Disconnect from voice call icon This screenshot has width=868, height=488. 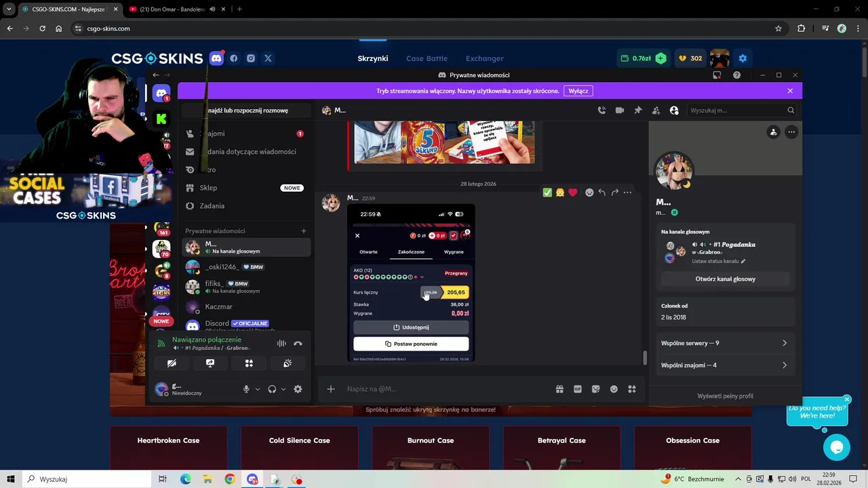pyautogui.click(x=298, y=344)
